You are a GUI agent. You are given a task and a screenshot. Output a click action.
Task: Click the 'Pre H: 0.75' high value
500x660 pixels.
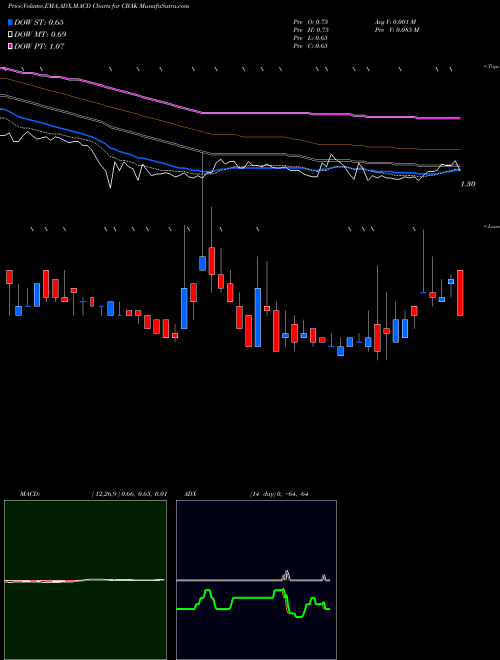[311, 30]
